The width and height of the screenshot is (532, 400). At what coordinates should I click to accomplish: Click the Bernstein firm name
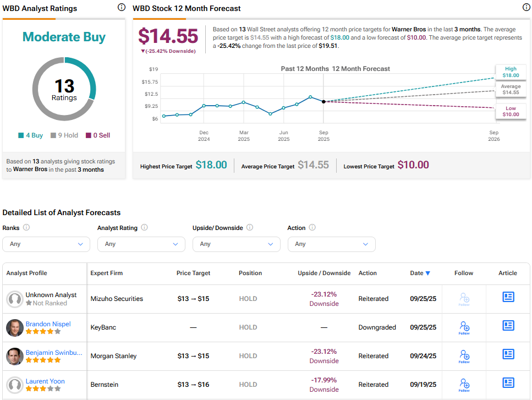[104, 385]
